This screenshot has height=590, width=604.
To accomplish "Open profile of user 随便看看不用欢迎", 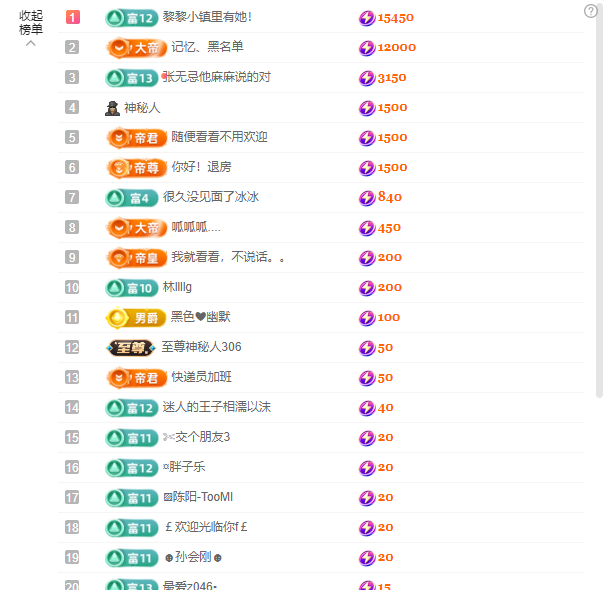I will [219, 137].
